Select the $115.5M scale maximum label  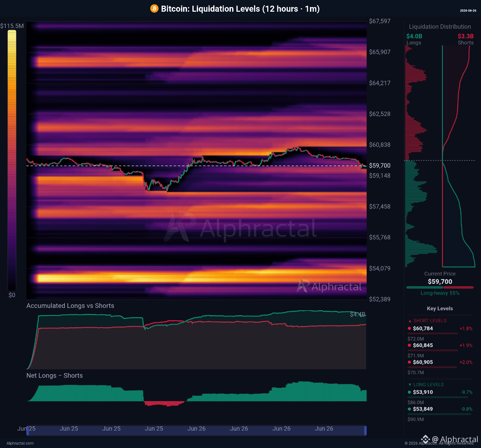point(12,26)
